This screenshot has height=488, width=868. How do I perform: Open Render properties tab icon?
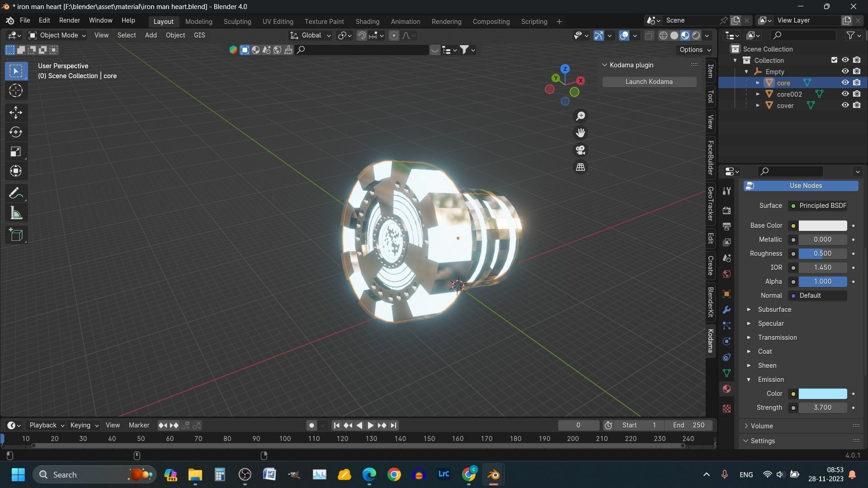point(726,211)
